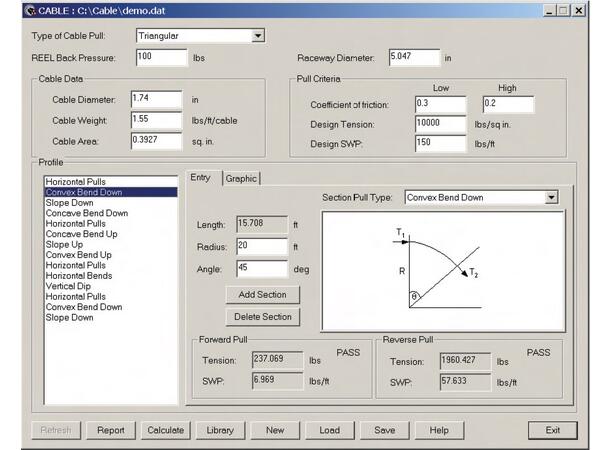Screen dimensions: 610x450
Task: Click the Design Tension input field
Action: tap(440, 124)
